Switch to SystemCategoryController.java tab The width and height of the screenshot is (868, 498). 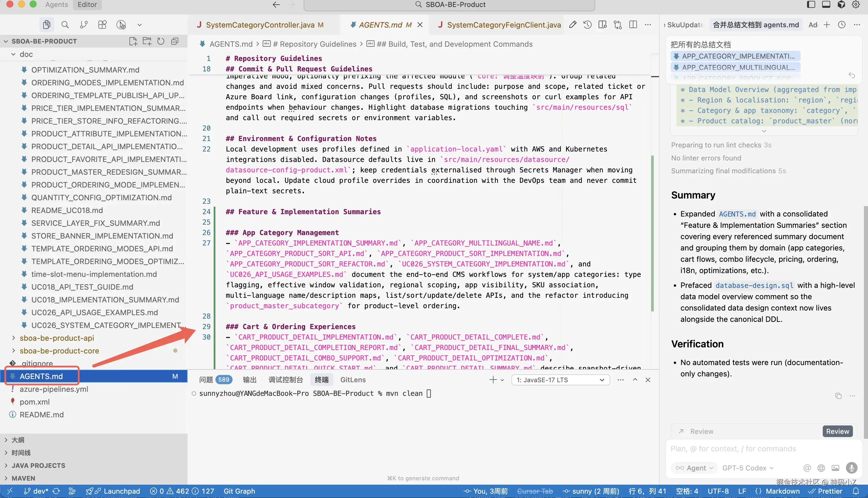click(x=260, y=25)
